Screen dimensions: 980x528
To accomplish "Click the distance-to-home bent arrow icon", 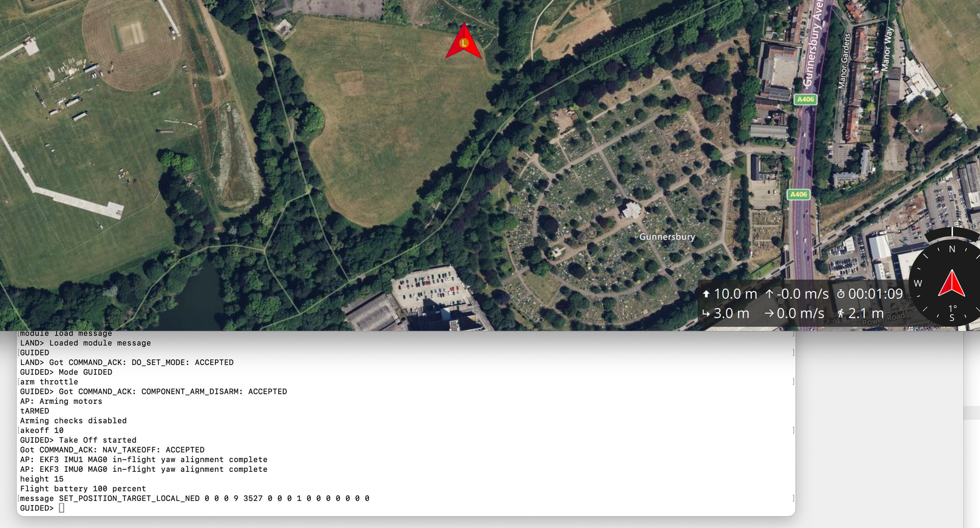I will (706, 314).
